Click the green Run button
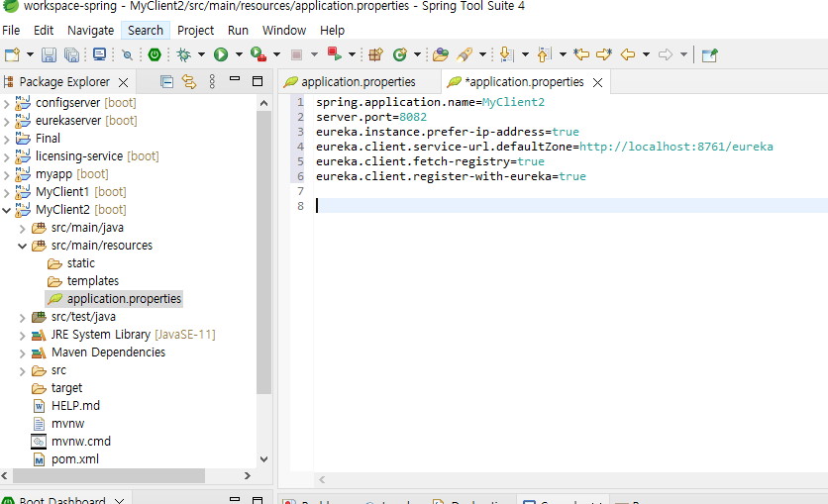 pos(221,54)
